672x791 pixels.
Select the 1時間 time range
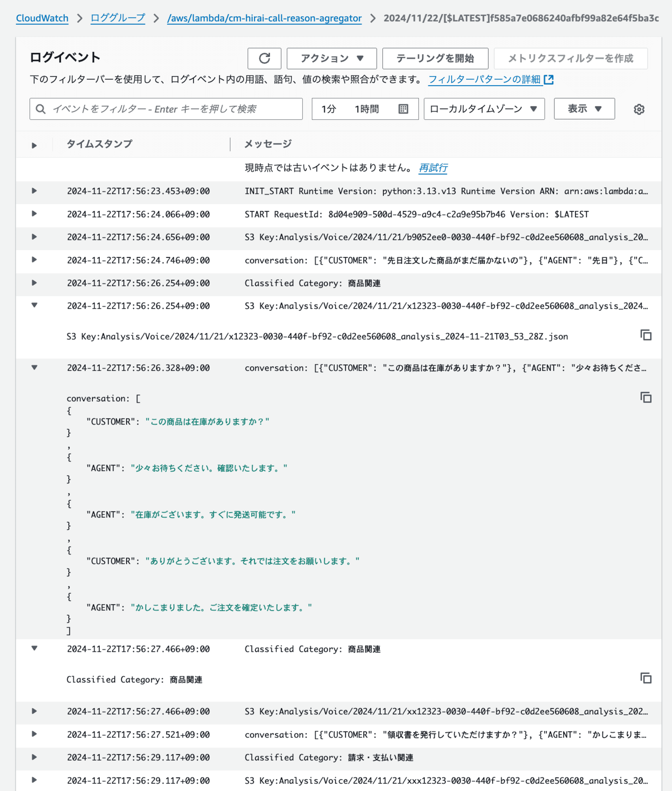click(367, 109)
